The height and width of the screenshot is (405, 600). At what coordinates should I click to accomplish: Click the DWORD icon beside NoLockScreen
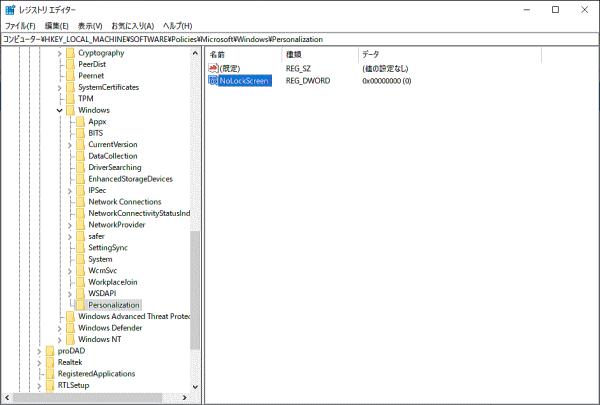[x=213, y=81]
